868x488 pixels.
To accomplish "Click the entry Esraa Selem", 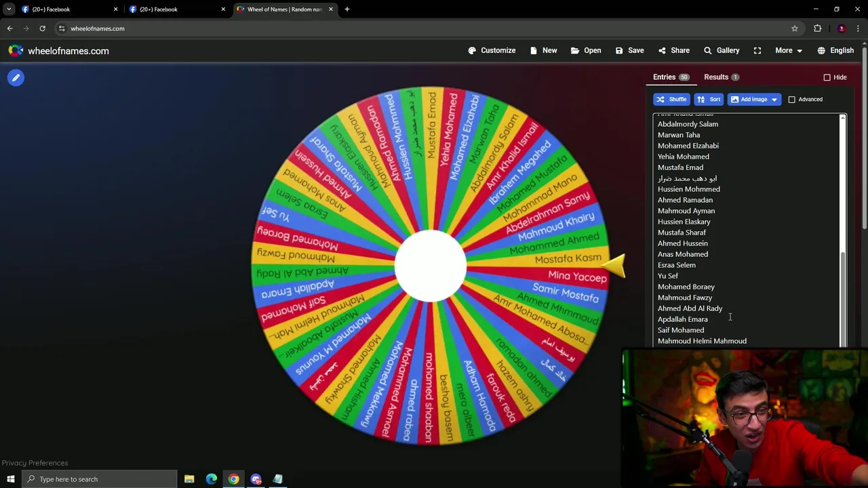I will coord(677,265).
